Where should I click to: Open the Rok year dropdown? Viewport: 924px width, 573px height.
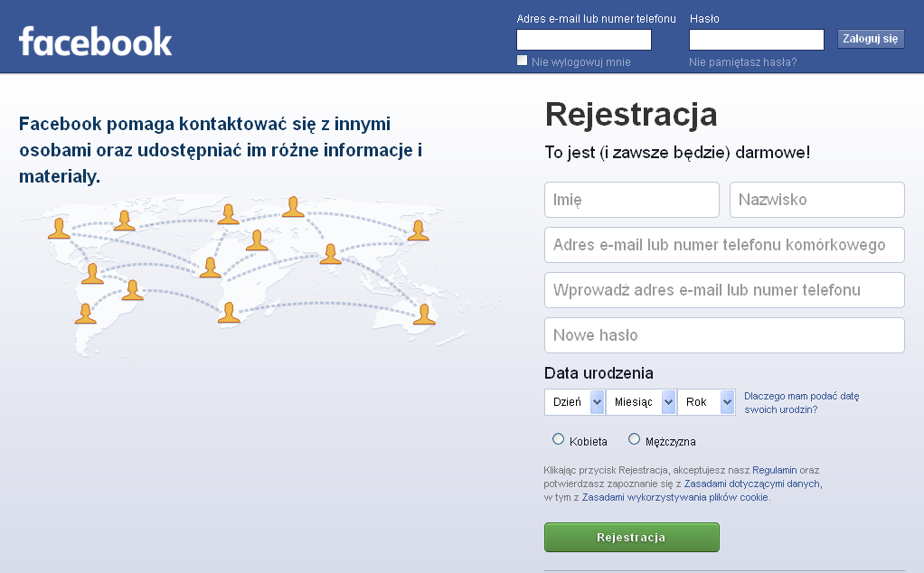(x=706, y=402)
